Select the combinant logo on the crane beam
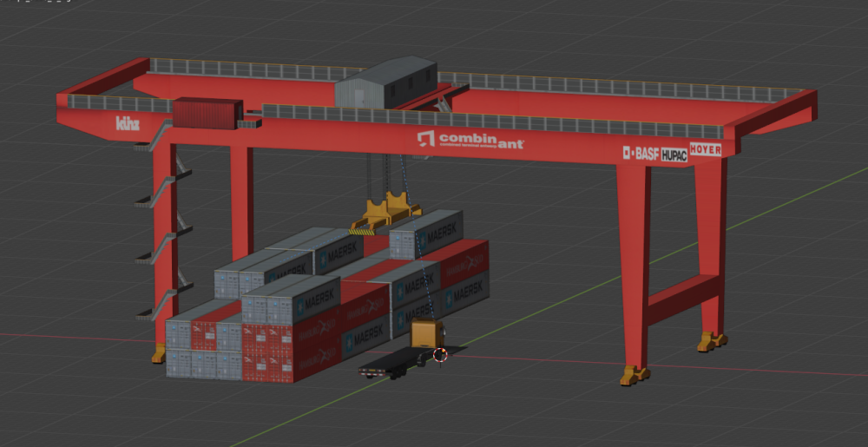868x447 pixels. click(x=470, y=140)
